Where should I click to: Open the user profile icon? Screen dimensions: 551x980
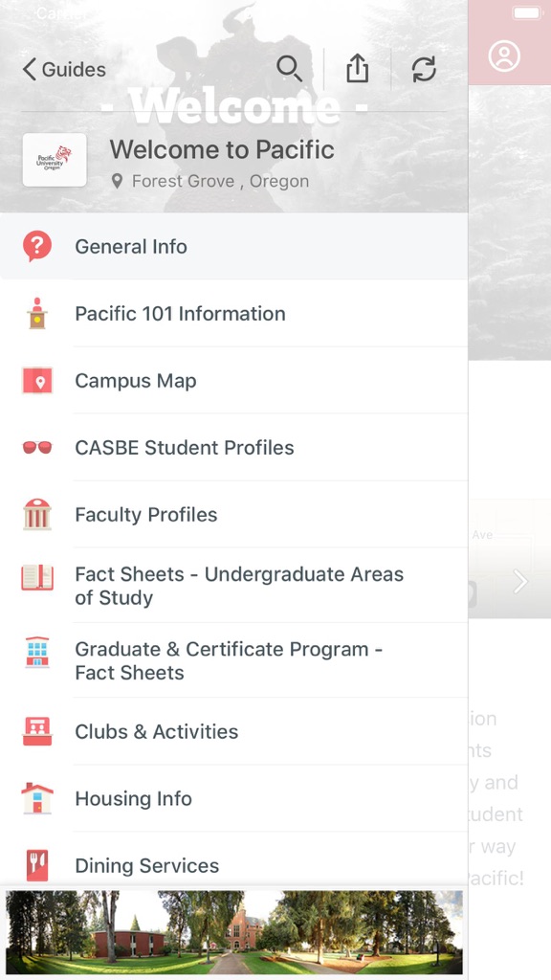pyautogui.click(x=504, y=56)
